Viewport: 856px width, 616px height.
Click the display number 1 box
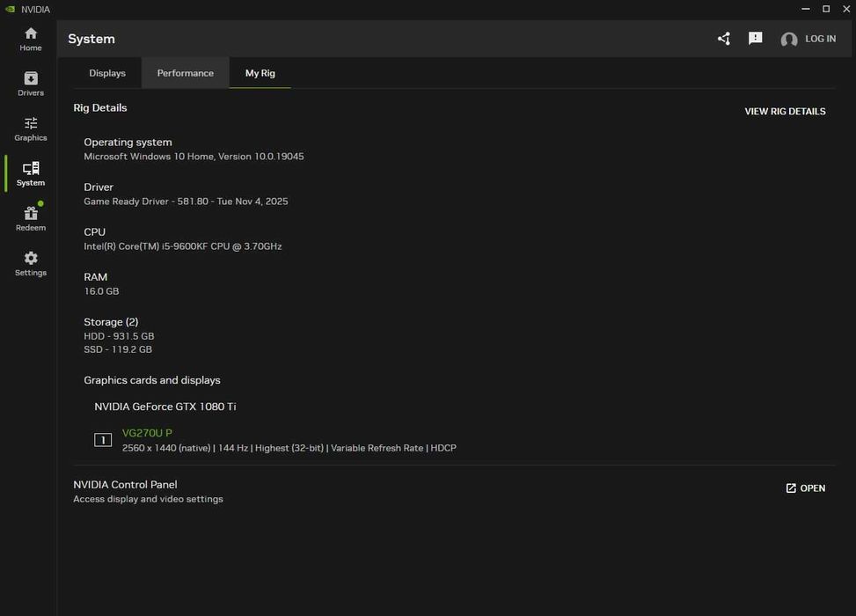tap(103, 440)
